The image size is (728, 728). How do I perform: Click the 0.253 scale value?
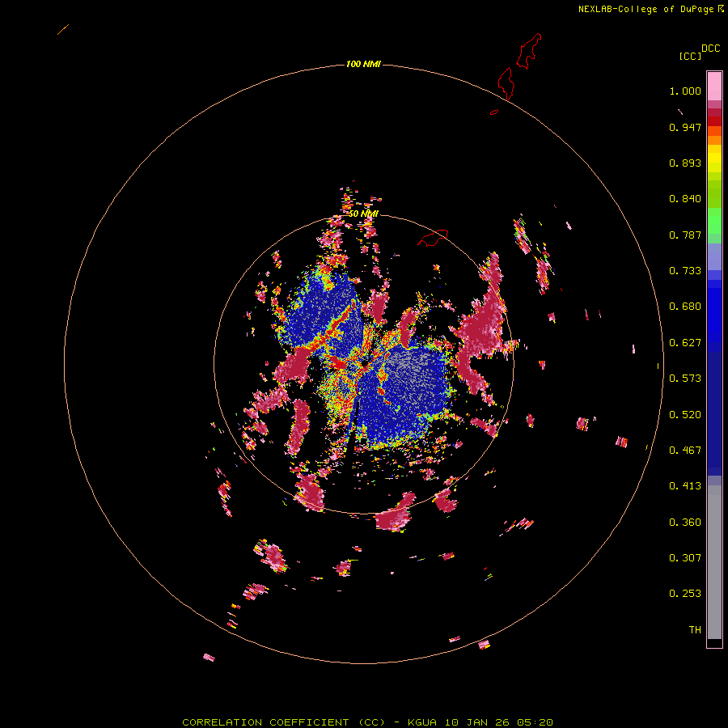pyautogui.click(x=685, y=594)
